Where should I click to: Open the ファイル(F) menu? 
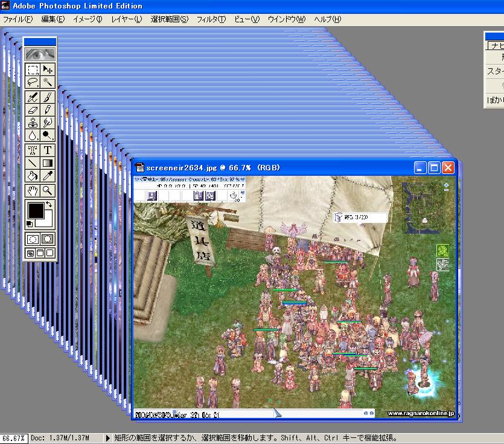tap(18, 19)
